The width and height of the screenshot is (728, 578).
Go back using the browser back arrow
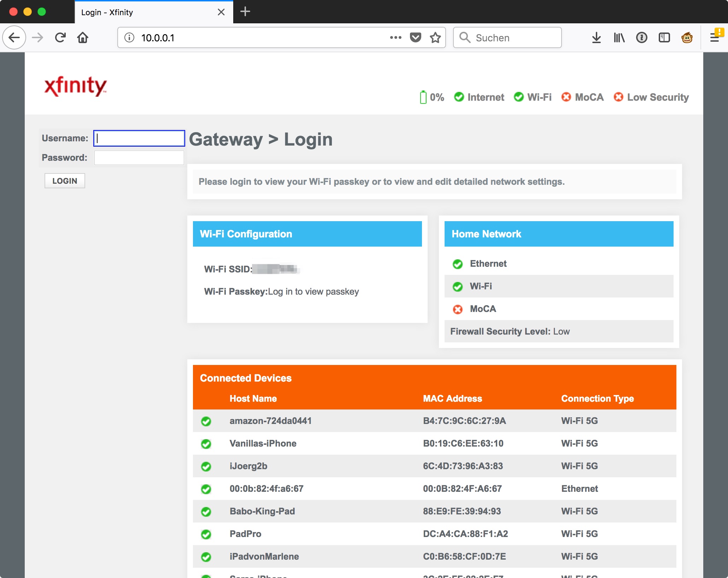coord(14,37)
